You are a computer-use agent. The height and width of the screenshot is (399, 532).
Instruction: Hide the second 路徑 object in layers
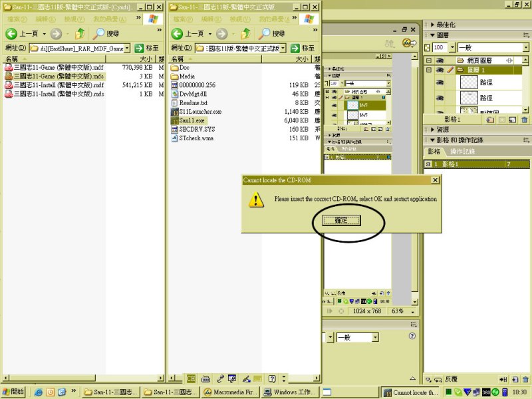coord(440,98)
